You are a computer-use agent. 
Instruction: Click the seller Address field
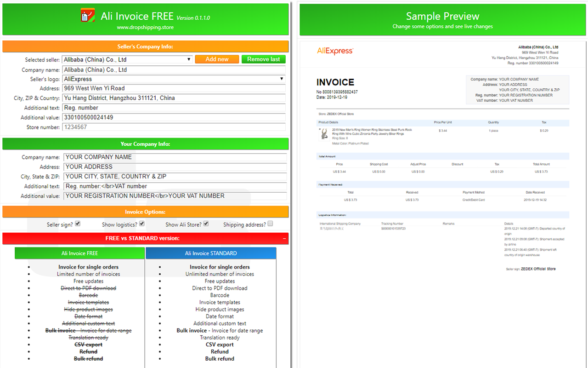[x=174, y=88]
